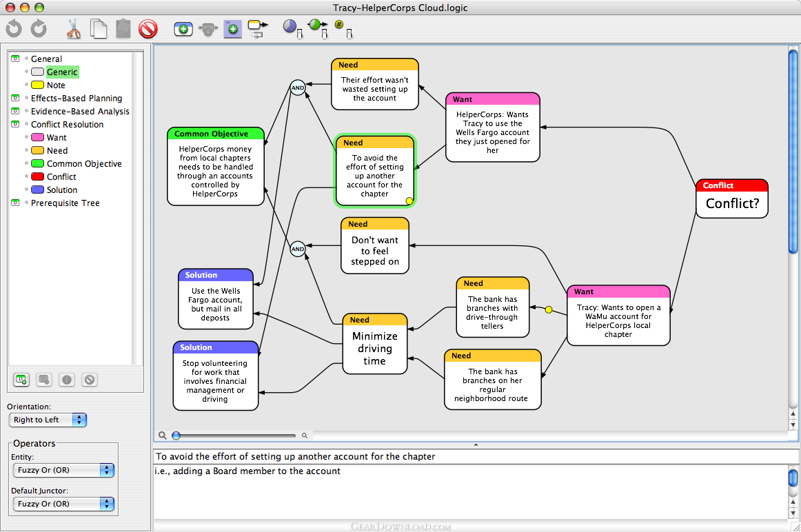This screenshot has height=532, width=801.
Task: Select Common Objective class in the sidebar
Action: [84, 163]
